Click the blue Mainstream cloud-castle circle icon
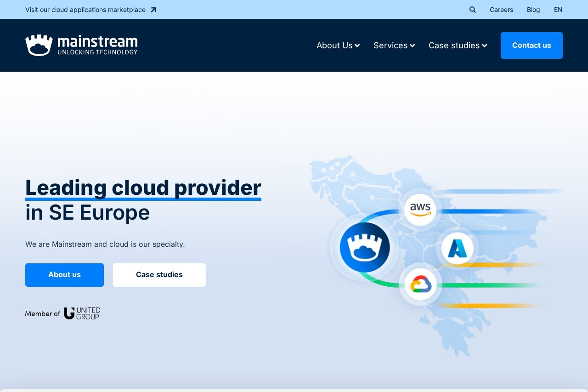This screenshot has height=392, width=588. point(365,247)
